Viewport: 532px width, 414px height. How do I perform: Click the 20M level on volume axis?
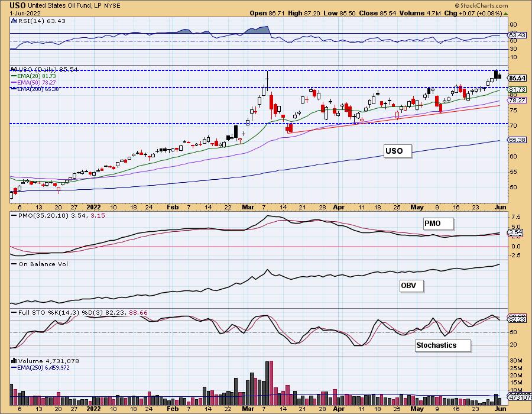[515, 376]
